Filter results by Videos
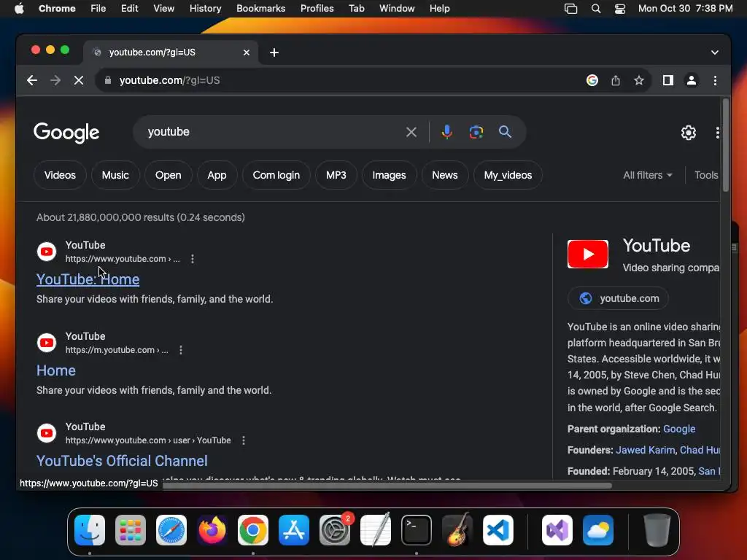This screenshot has height=560, width=747. click(x=60, y=175)
